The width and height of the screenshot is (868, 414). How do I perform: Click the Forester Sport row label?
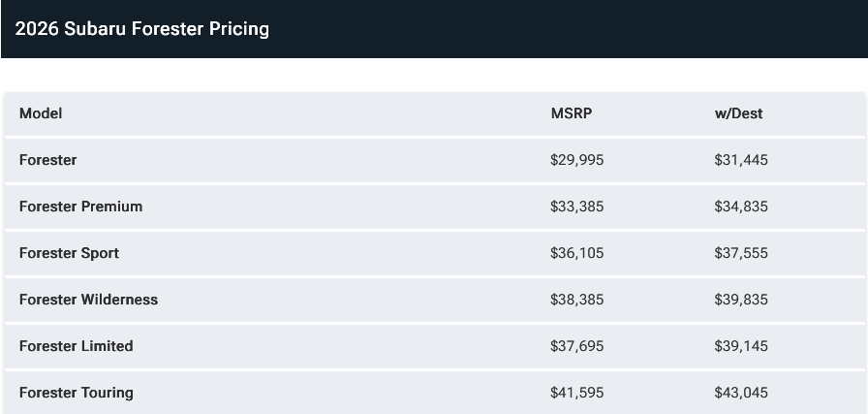click(69, 253)
